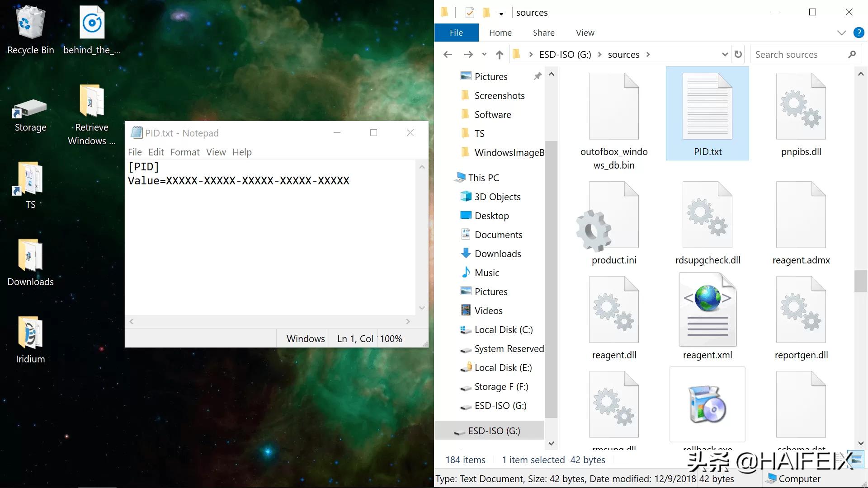Switch to thumbnail view via status bar toggle
The image size is (868, 488).
point(856,460)
